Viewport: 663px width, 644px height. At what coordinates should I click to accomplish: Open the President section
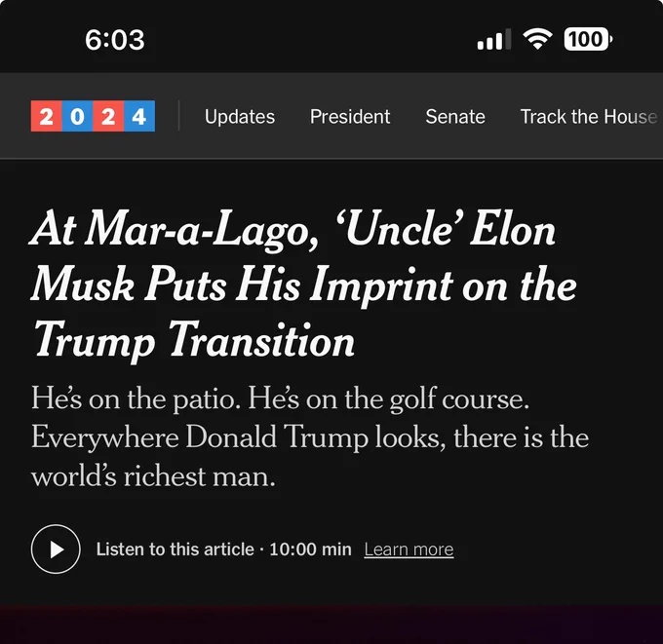(350, 117)
